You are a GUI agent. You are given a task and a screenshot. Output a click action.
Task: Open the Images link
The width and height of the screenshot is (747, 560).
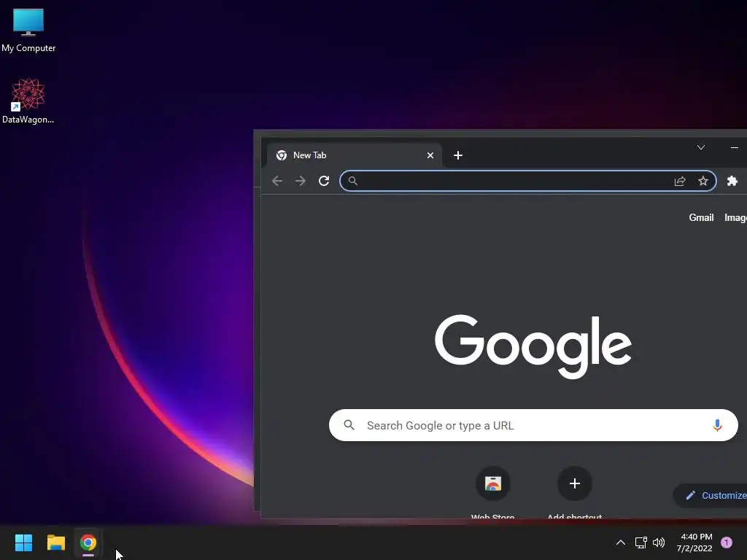(735, 217)
